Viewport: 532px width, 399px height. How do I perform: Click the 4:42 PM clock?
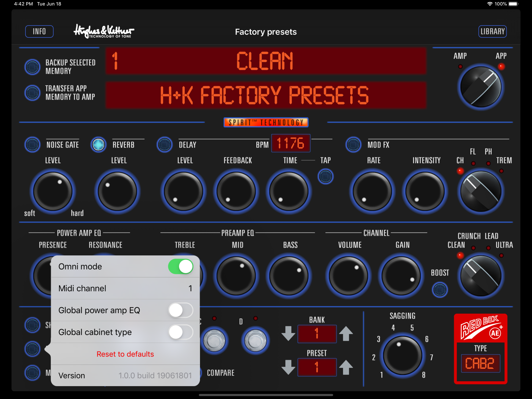pyautogui.click(x=23, y=4)
